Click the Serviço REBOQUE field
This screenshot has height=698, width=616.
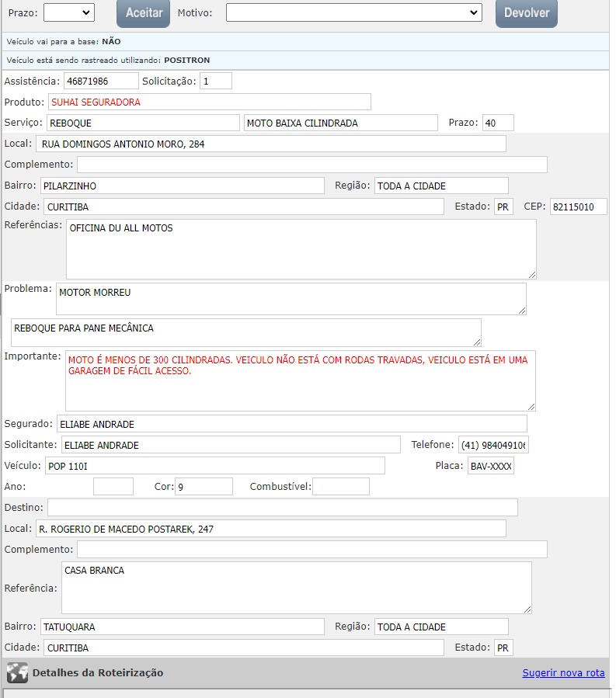coord(143,123)
